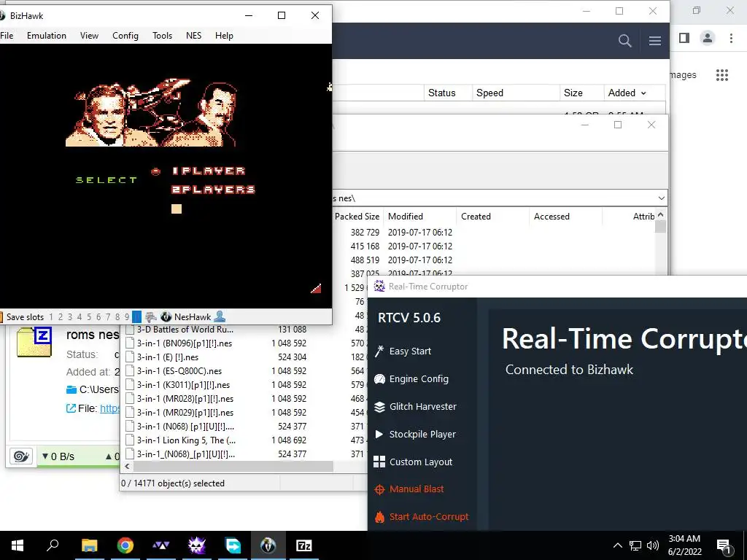Screen dimensions: 747x560
Task: Click the NesHawk core icon in BizHawk status bar
Action: (x=166, y=316)
